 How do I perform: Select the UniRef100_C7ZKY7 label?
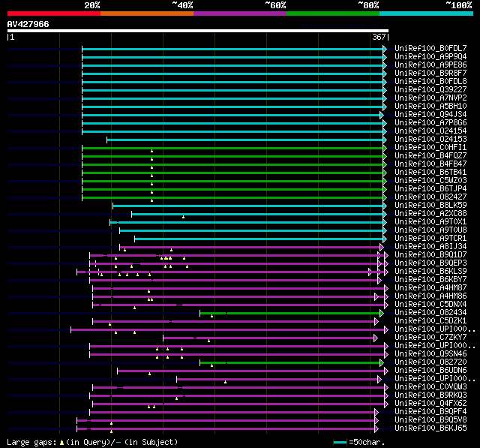click(430, 338)
